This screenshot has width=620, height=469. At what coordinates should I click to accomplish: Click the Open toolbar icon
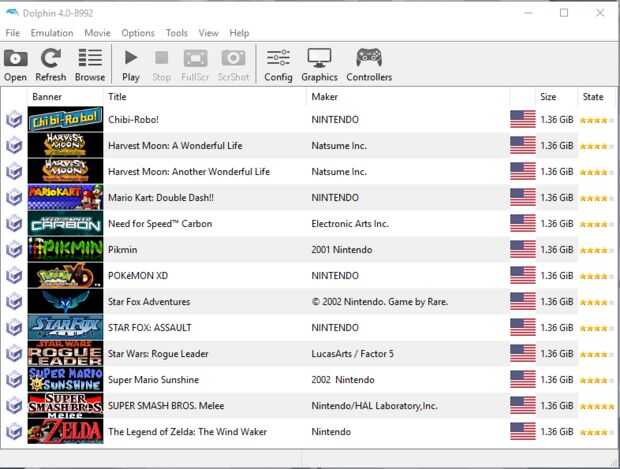[15, 65]
